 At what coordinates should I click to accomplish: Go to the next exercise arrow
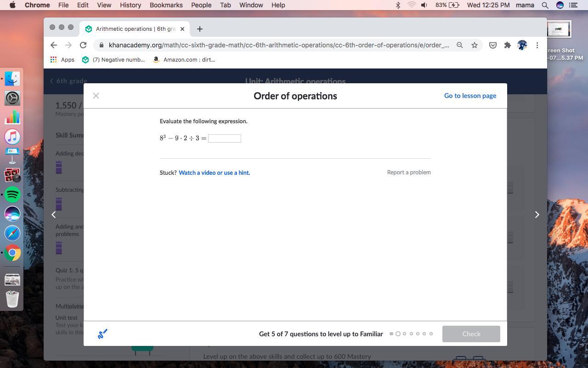537,214
